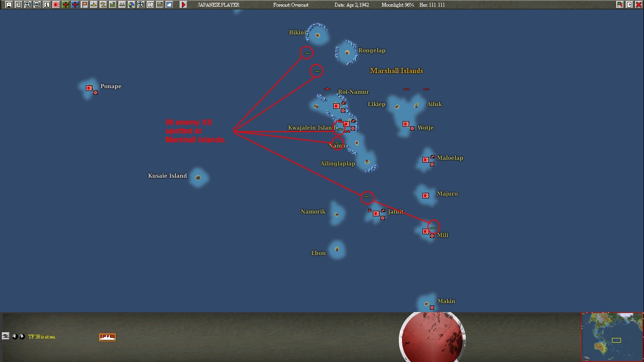The height and width of the screenshot is (362, 644).
Task: Select the Maloelap base flag icon
Action: pos(426,160)
